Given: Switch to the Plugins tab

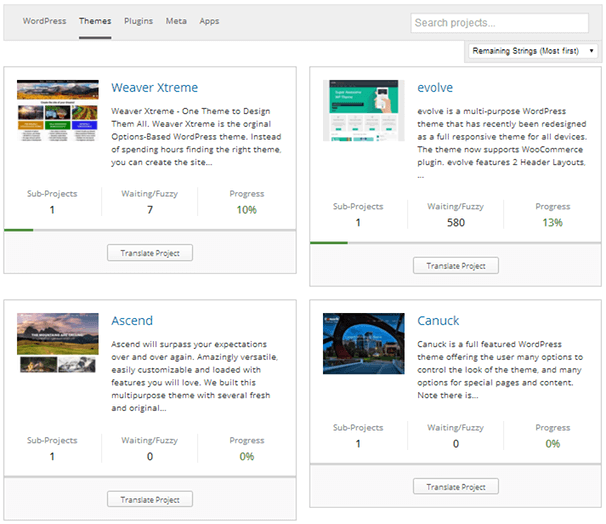Looking at the screenshot, I should pyautogui.click(x=138, y=21).
